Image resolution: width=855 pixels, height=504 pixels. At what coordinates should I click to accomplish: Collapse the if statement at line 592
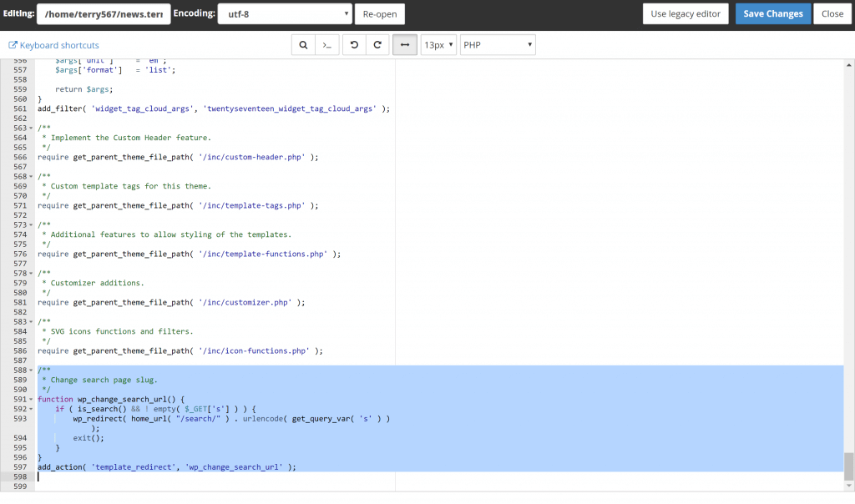point(32,409)
